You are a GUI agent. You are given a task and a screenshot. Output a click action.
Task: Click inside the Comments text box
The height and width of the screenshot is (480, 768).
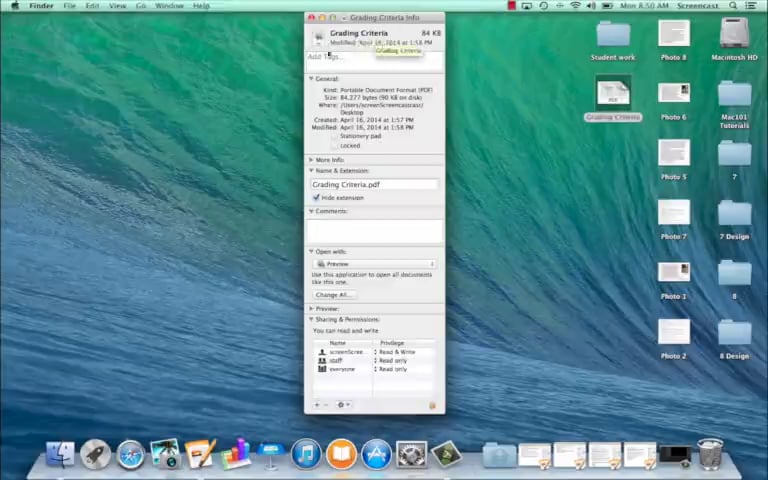(375, 231)
